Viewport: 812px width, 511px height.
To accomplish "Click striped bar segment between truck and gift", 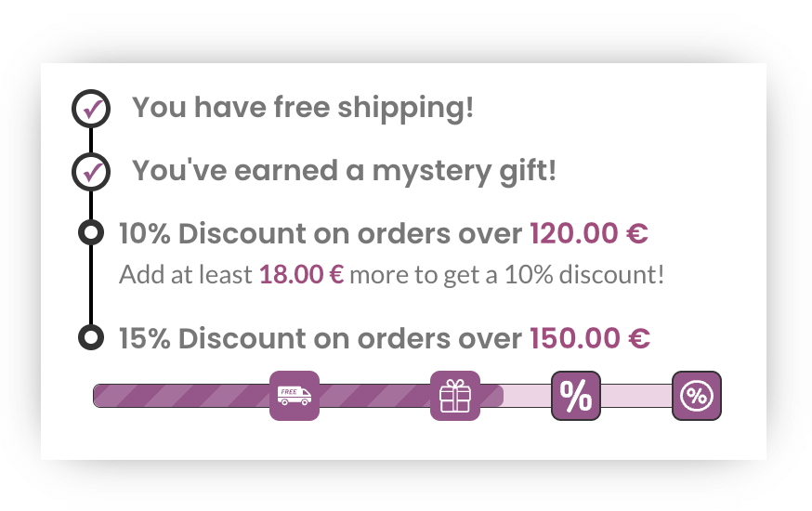I will 375,396.
